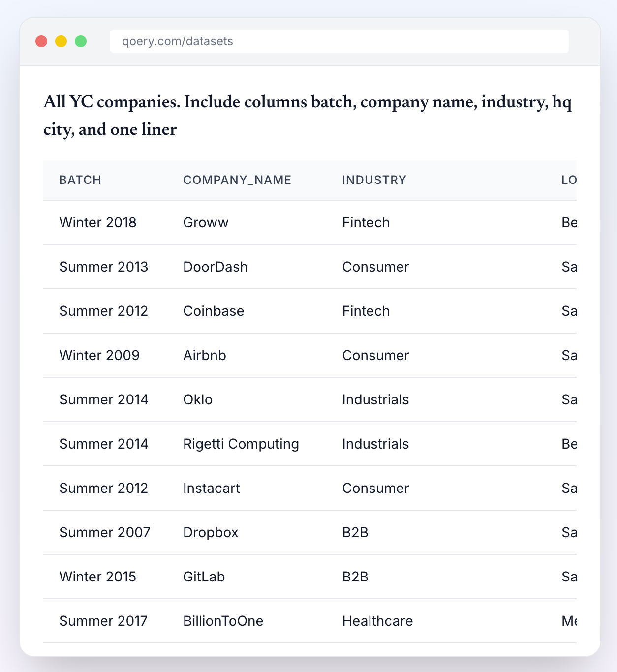Sort the table by BATCH column
This screenshot has width=617, height=672.
[x=80, y=180]
